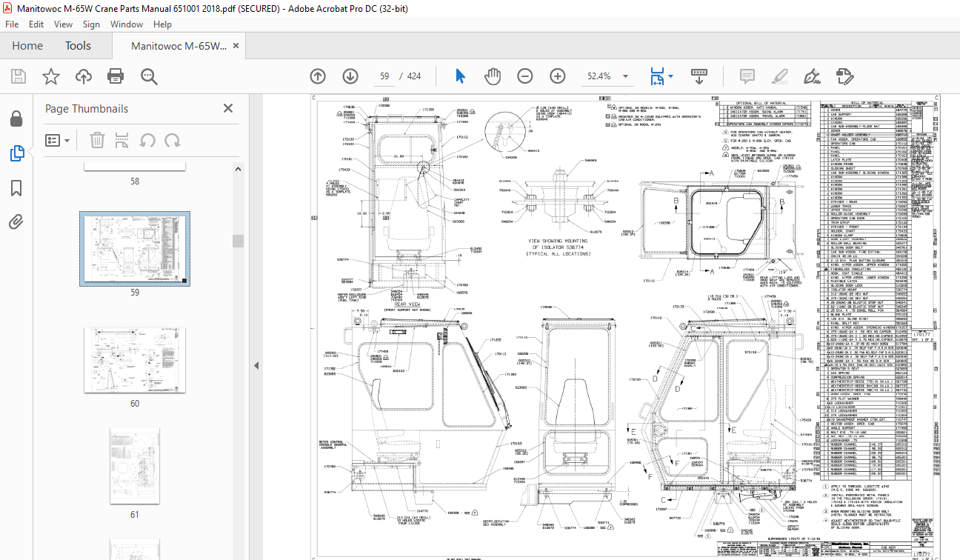Click the total page count 424
This screenshot has height=560, width=960.
414,76
